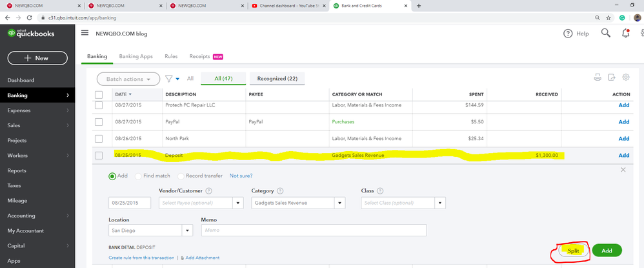644x268 pixels.
Task: Click the print icon above table
Action: tap(598, 77)
